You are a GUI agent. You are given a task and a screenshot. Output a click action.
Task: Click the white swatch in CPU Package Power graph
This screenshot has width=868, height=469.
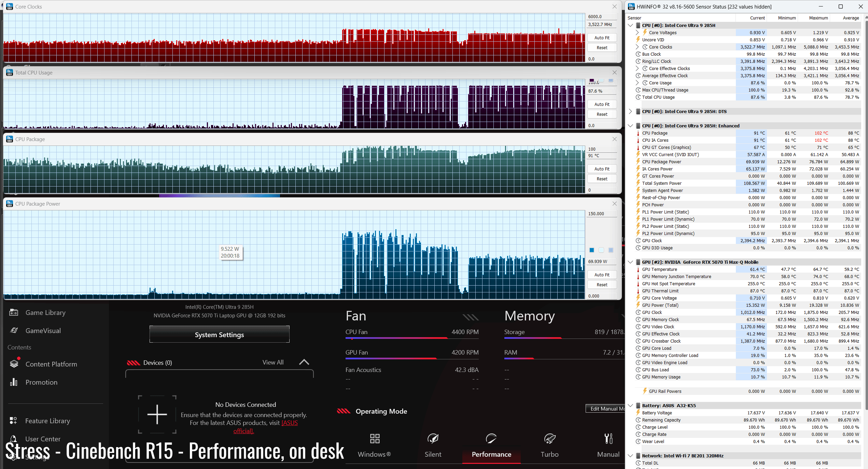601,250
